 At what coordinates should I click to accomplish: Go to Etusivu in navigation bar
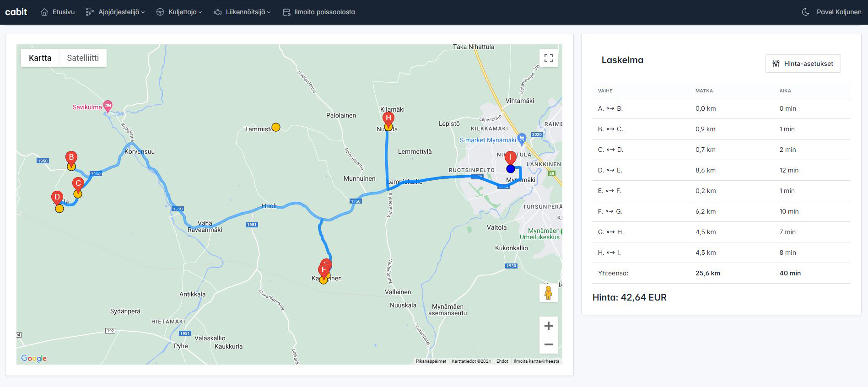click(x=58, y=12)
